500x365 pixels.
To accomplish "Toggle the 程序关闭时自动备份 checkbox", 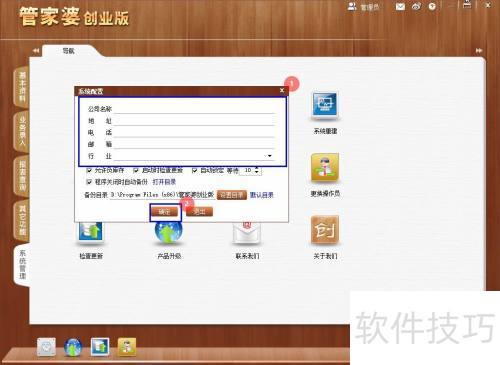I will [89, 182].
